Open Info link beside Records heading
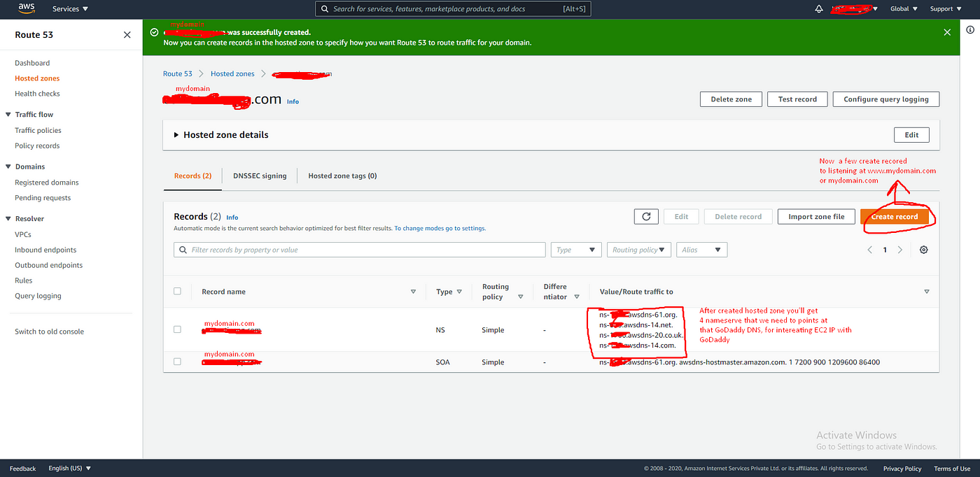The image size is (980, 477). tap(232, 218)
